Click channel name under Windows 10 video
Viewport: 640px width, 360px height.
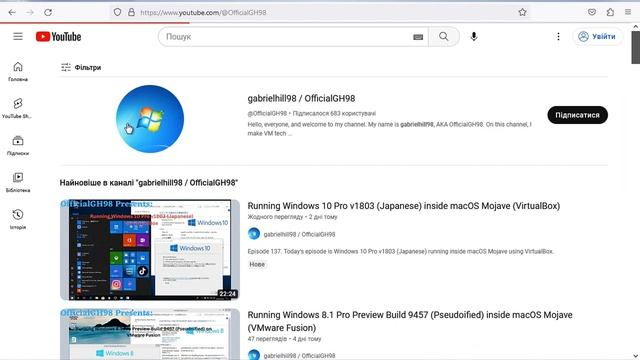coord(299,234)
